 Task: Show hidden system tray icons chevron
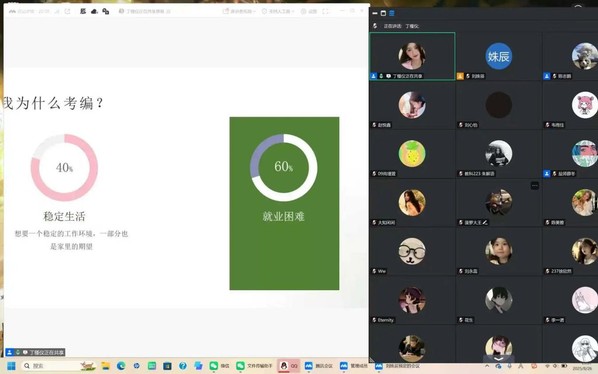pyautogui.click(x=487, y=366)
